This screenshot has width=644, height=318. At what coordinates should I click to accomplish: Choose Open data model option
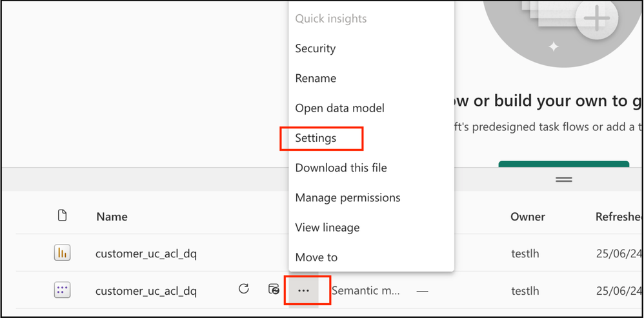(339, 108)
